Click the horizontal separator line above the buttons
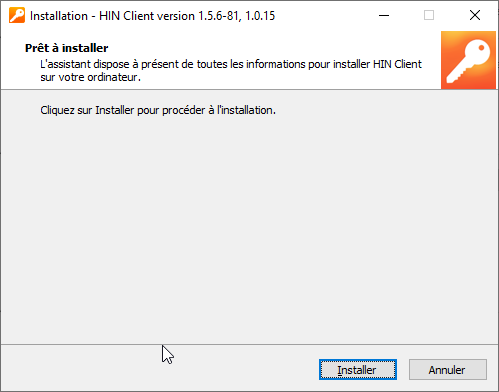This screenshot has height=392, width=499. (249, 344)
